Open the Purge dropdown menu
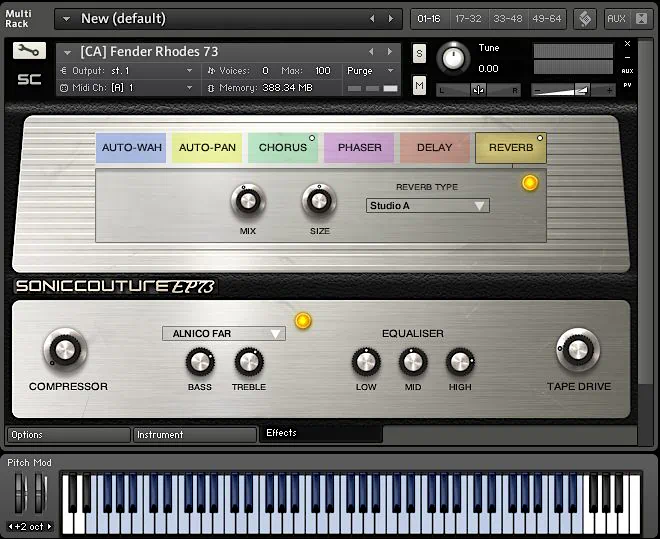 (391, 71)
